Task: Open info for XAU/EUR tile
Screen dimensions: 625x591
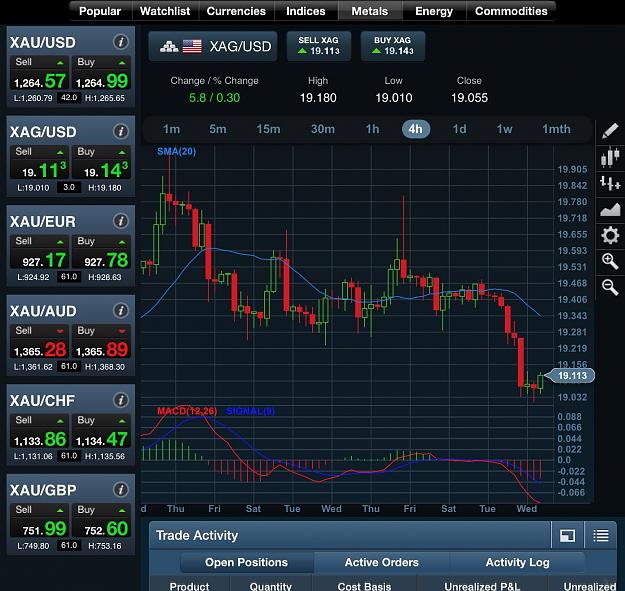Action: click(120, 221)
